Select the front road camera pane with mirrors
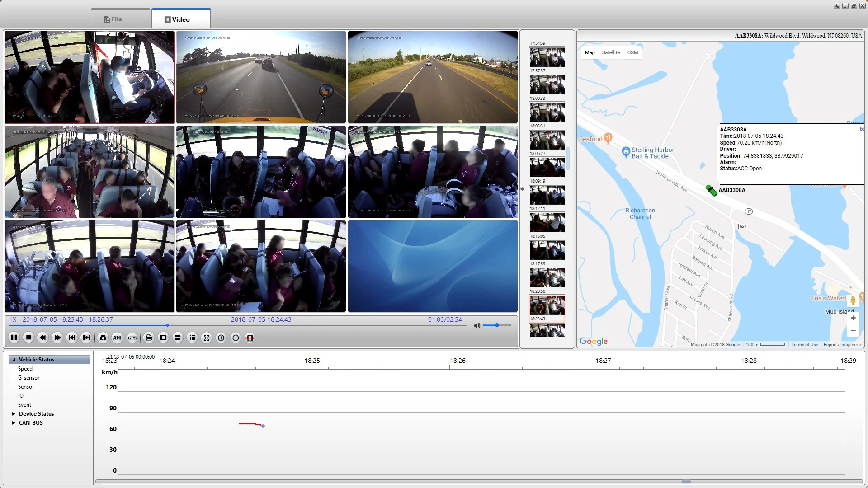 [261, 77]
